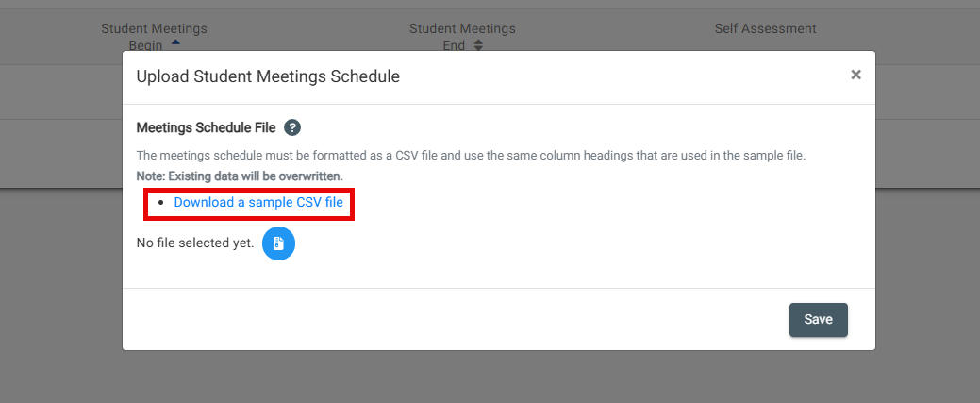Click the Meetings Schedule File label
Screen dimensions: 980x403
(206, 127)
